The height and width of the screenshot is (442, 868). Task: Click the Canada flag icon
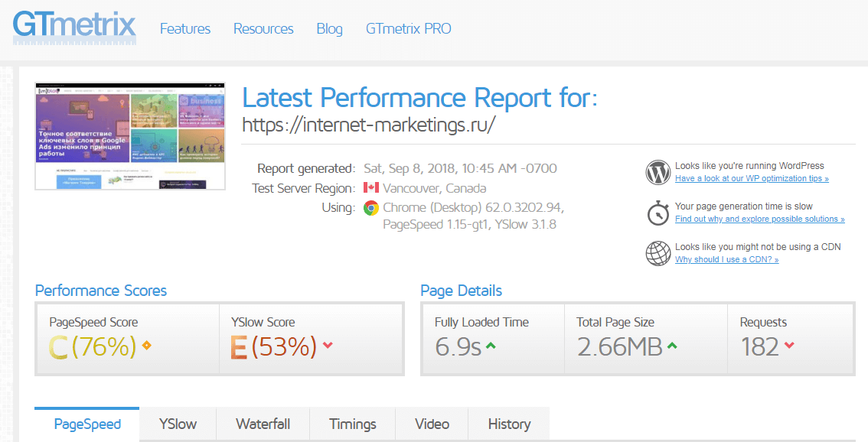pyautogui.click(x=371, y=188)
